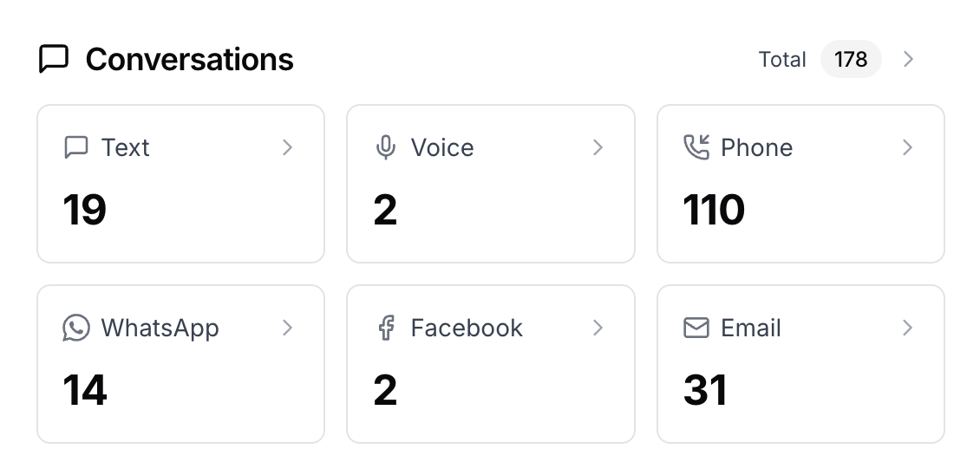
Task: Expand the Phone card chevron
Action: 907,147
